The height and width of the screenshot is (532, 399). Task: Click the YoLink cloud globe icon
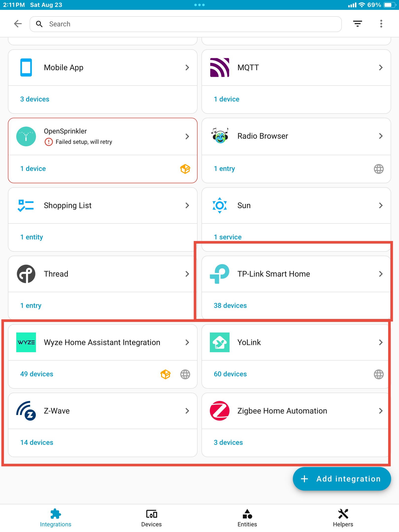379,374
